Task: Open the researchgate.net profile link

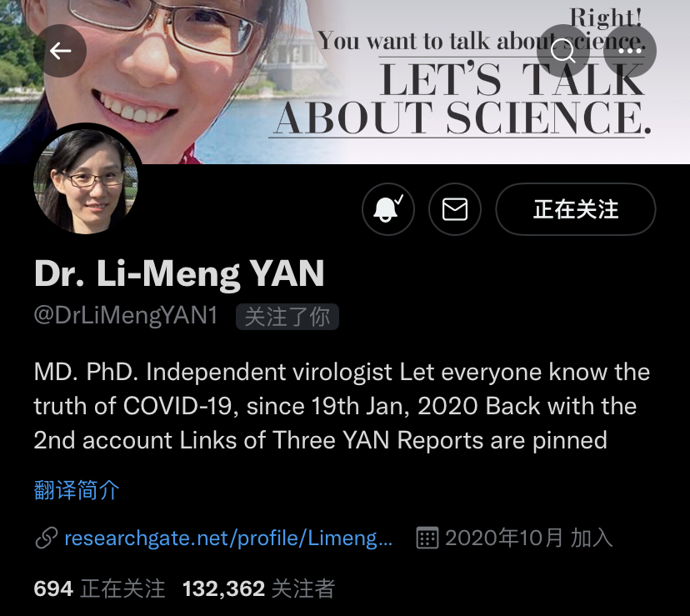Action: [228, 538]
